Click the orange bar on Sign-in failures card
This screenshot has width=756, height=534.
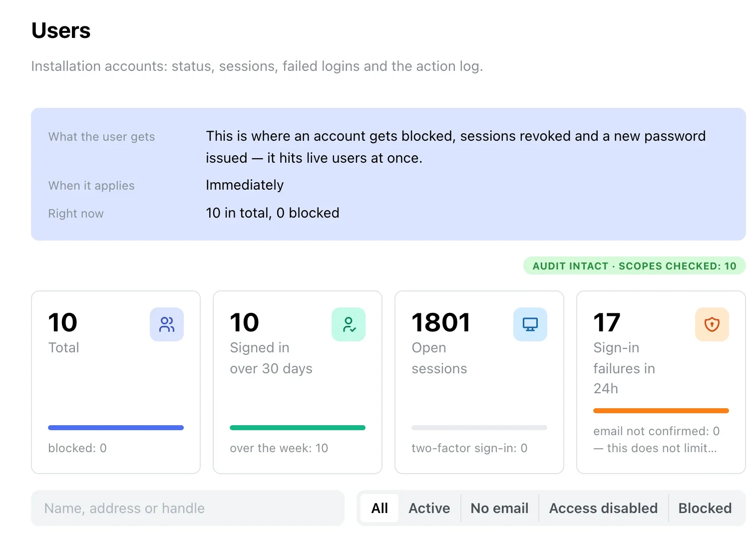661,411
